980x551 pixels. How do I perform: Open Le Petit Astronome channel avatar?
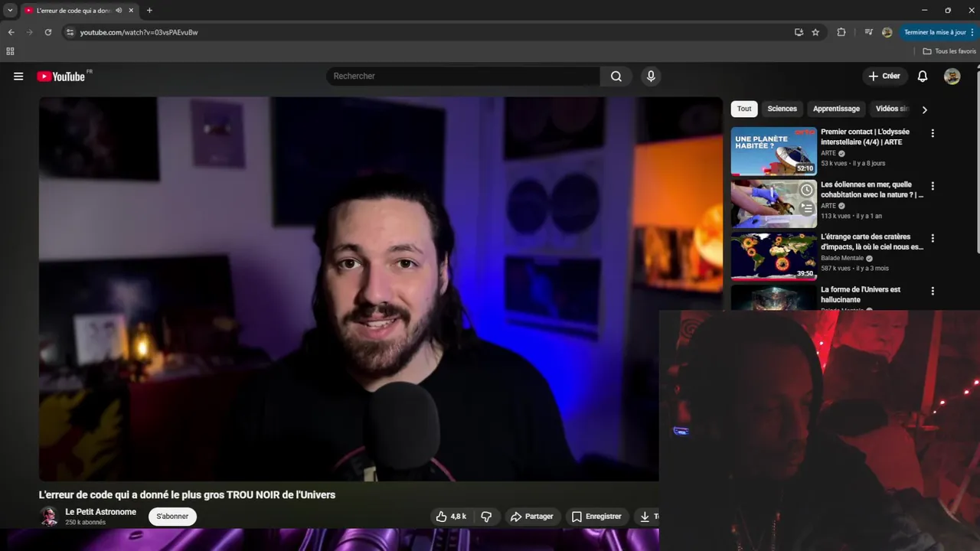coord(49,516)
